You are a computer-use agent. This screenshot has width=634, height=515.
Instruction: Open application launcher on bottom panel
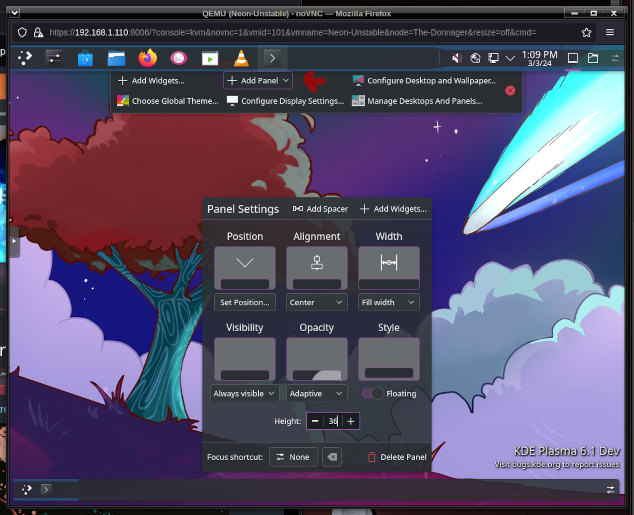27,490
